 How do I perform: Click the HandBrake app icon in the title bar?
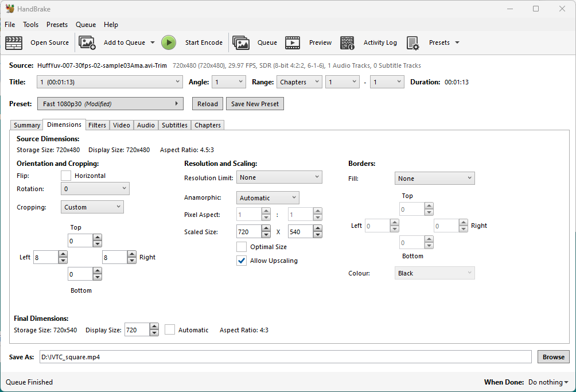click(10, 9)
